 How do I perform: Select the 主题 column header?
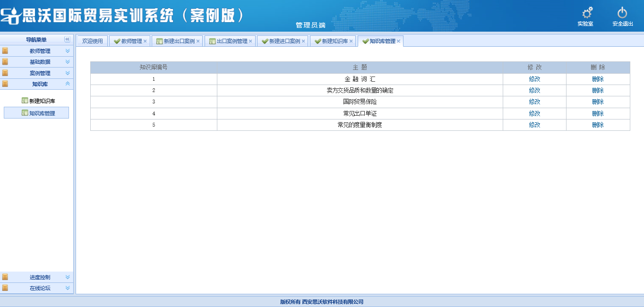point(360,68)
